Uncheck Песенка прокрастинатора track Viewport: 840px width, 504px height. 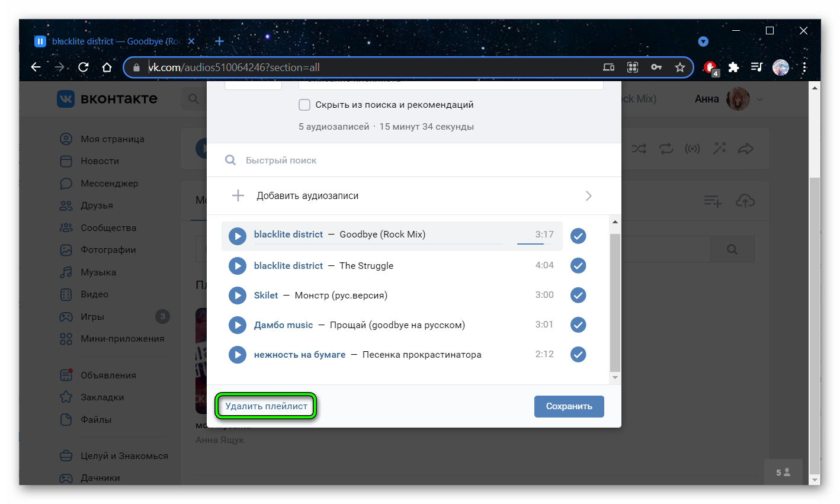578,355
